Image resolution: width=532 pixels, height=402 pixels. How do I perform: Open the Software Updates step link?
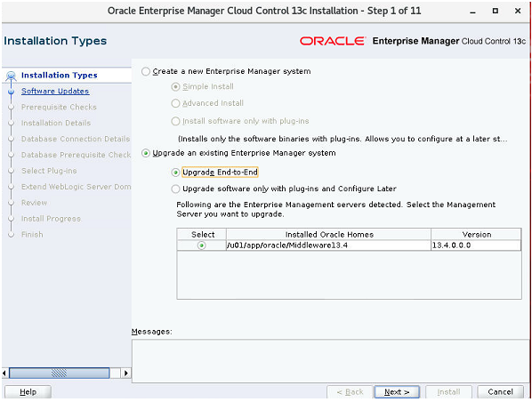pos(55,92)
